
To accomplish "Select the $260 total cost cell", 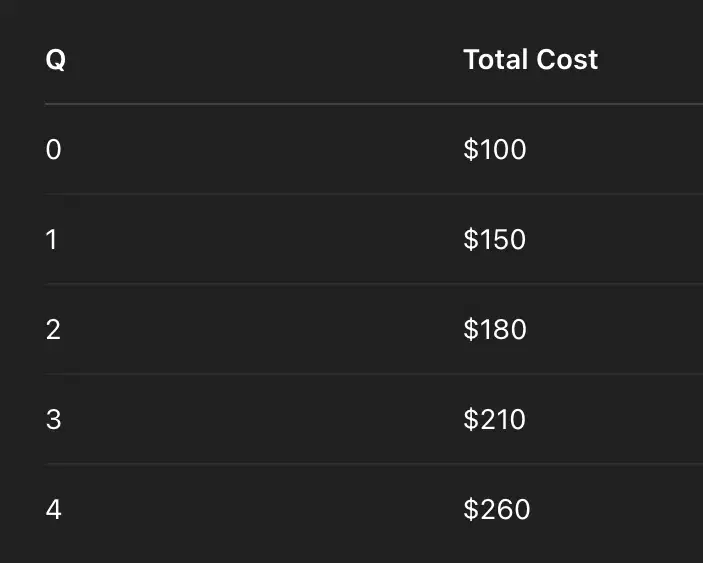I will tap(497, 510).
